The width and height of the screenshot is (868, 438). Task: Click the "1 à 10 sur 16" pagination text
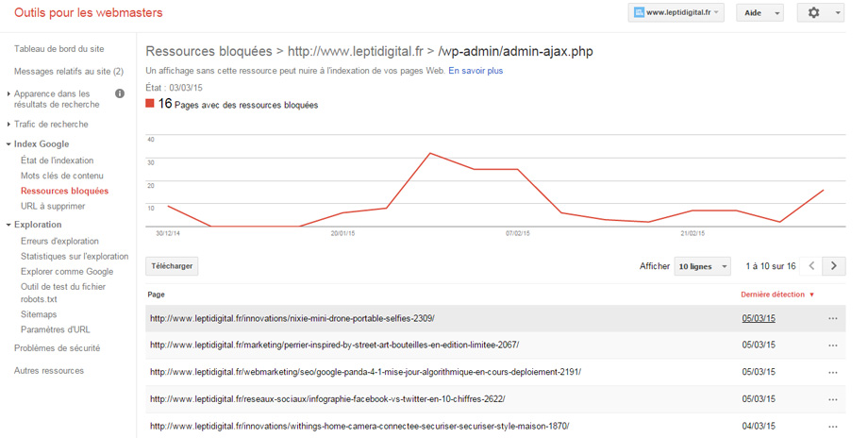coord(771,266)
